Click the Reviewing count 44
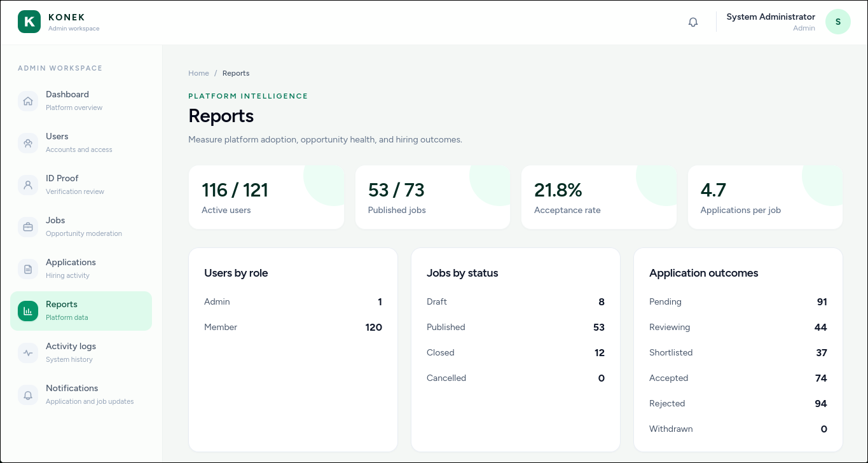This screenshot has height=463, width=868. click(821, 327)
